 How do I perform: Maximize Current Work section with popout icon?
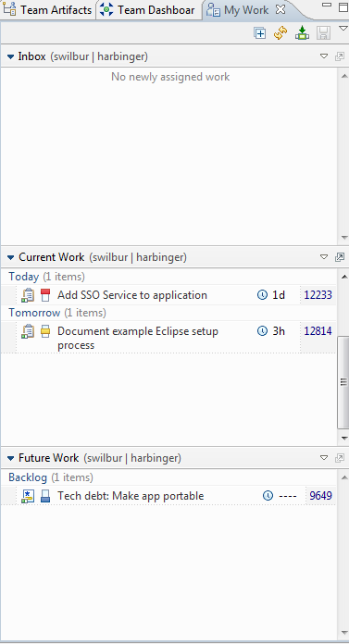[x=340, y=257]
